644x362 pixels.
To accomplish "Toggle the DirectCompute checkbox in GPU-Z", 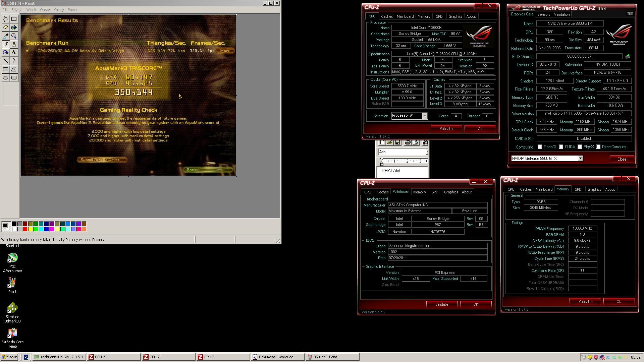I will [x=598, y=147].
